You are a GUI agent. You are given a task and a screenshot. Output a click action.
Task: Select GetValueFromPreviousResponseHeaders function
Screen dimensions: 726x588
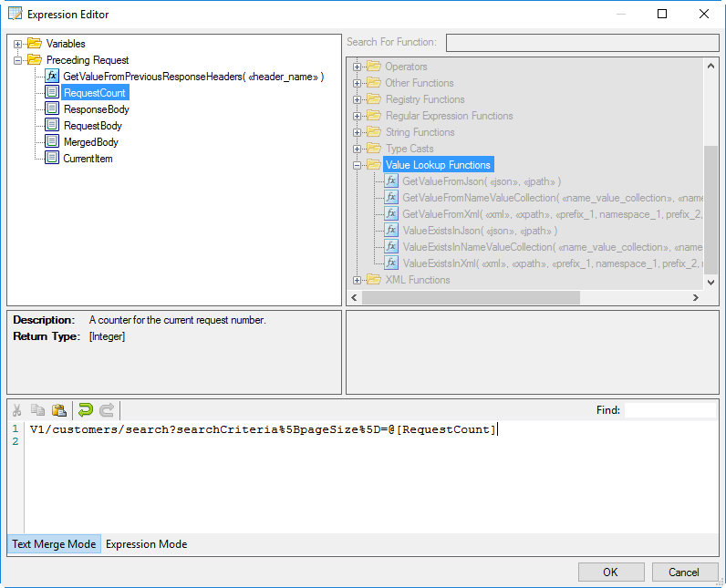point(193,77)
